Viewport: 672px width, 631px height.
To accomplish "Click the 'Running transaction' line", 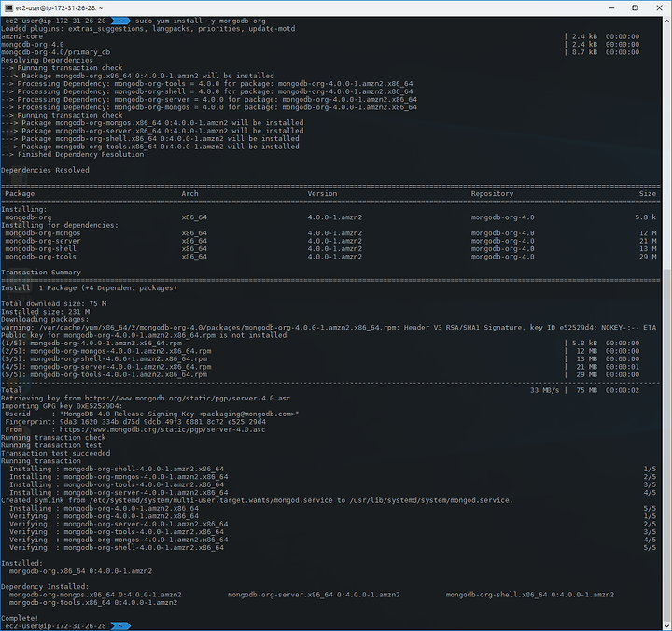I will tap(41, 461).
